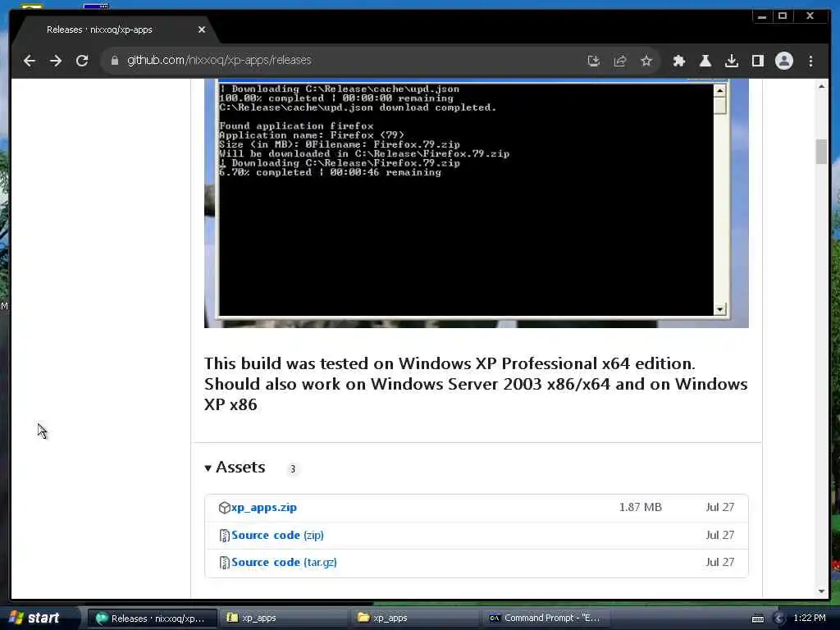
Task: Click the 1.87 MB file size
Action: pos(640,507)
